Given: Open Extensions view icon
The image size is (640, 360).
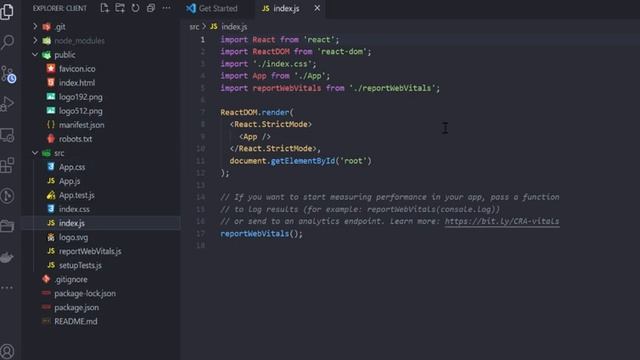Looking at the screenshot, I should pyautogui.click(x=7, y=165).
